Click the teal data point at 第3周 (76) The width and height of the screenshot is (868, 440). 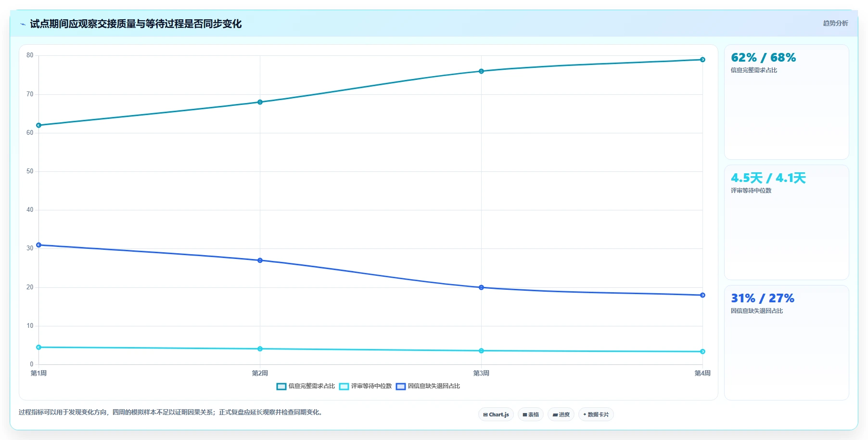pyautogui.click(x=481, y=71)
